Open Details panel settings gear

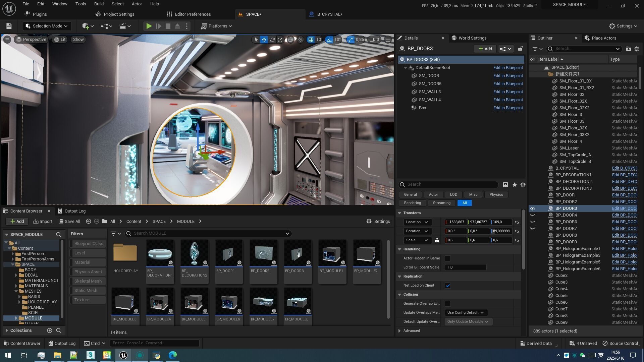pos(523,185)
